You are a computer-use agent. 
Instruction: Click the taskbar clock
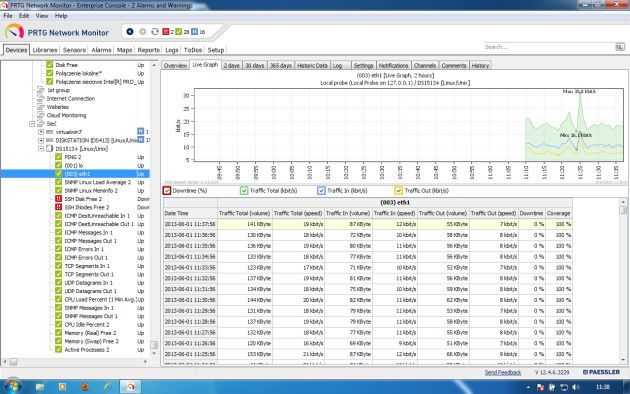[602, 387]
